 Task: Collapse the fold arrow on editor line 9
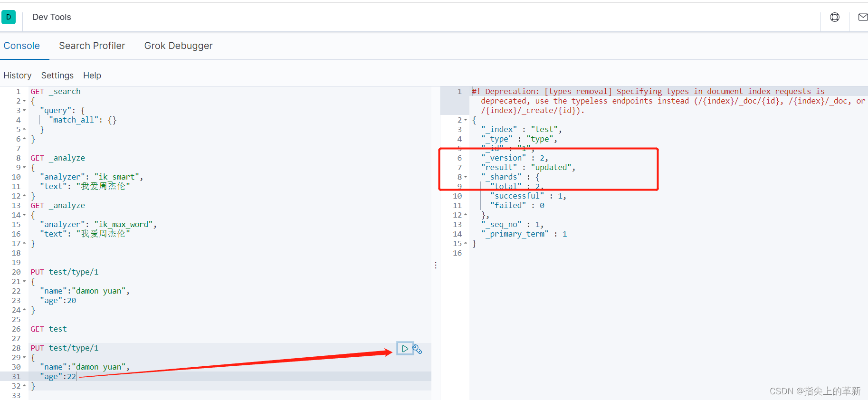pos(24,168)
